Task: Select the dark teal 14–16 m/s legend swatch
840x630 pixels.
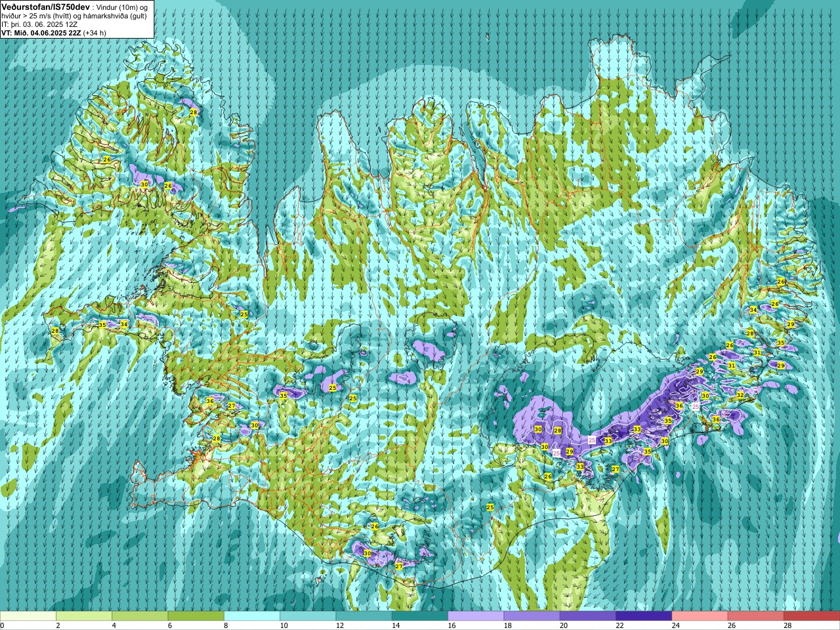Action: (x=420, y=616)
